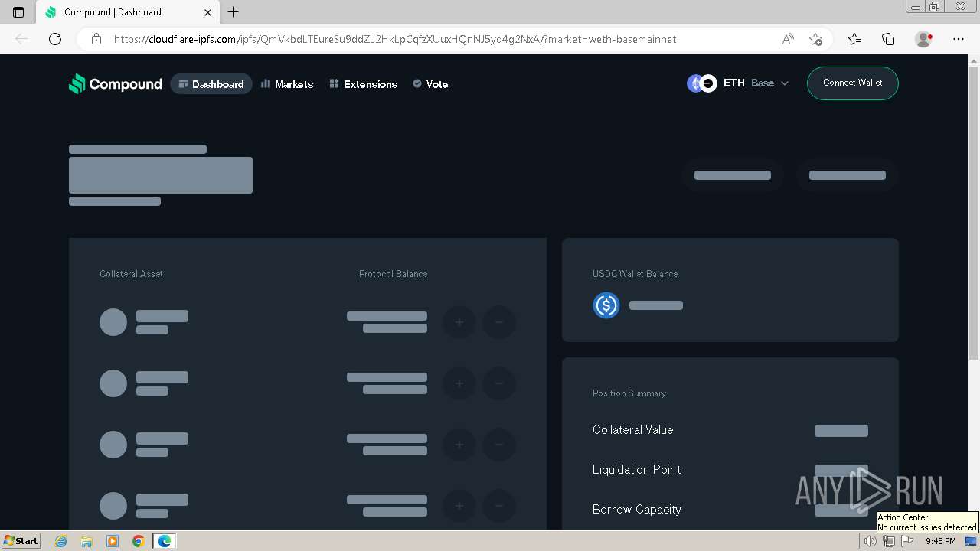Click minus button on first collateral row
The height and width of the screenshot is (551, 980).
pos(499,322)
